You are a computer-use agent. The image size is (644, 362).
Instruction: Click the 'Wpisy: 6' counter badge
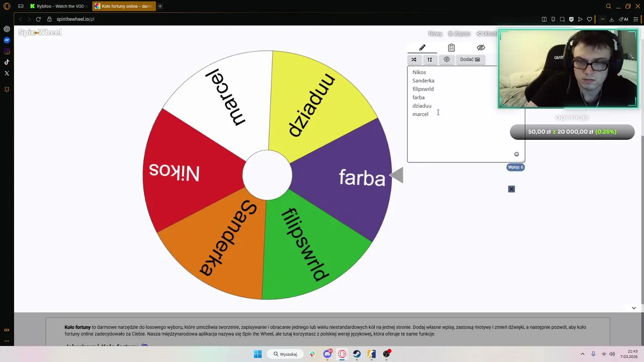point(515,167)
